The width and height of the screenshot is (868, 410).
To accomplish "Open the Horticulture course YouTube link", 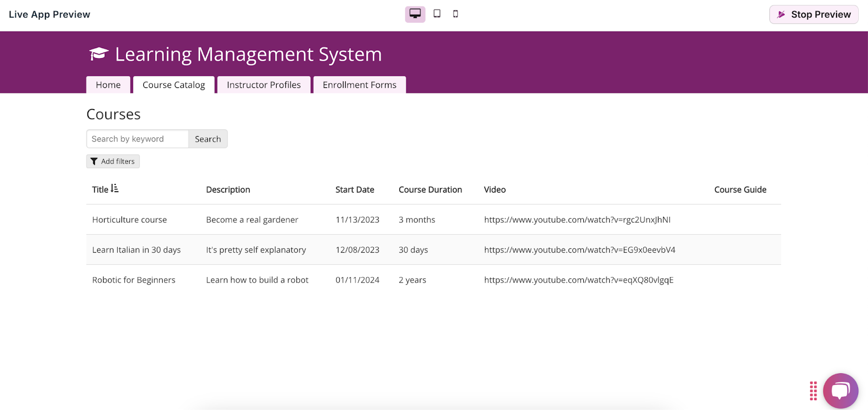I will tap(577, 220).
